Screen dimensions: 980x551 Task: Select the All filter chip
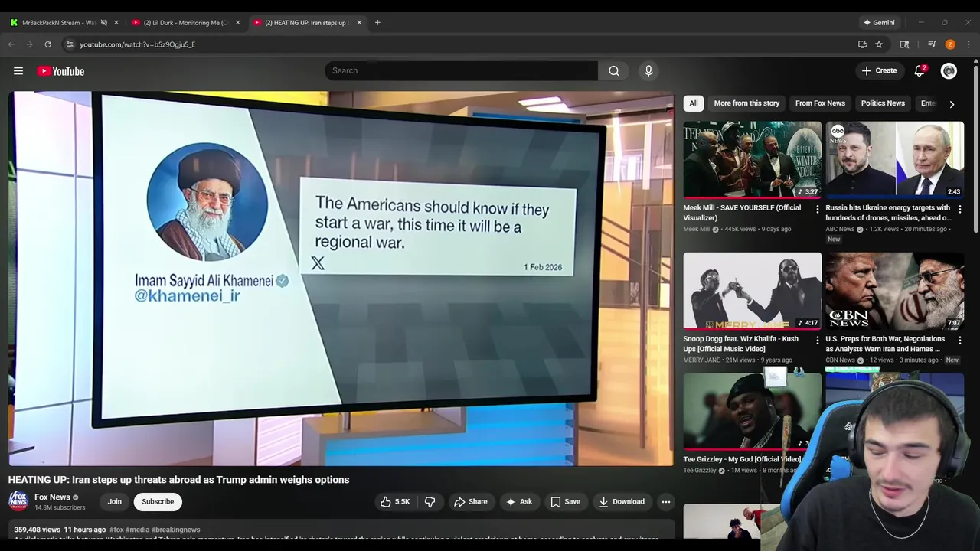coord(694,103)
